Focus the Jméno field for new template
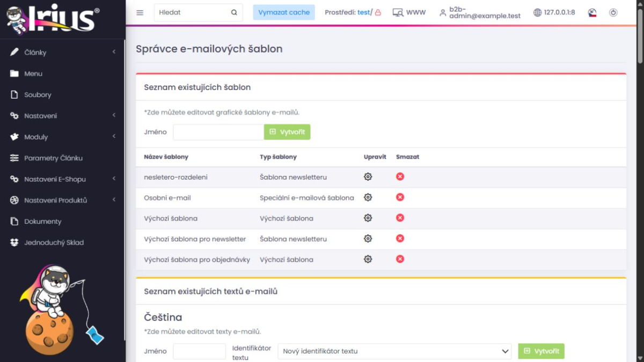This screenshot has width=644, height=362. [x=218, y=132]
